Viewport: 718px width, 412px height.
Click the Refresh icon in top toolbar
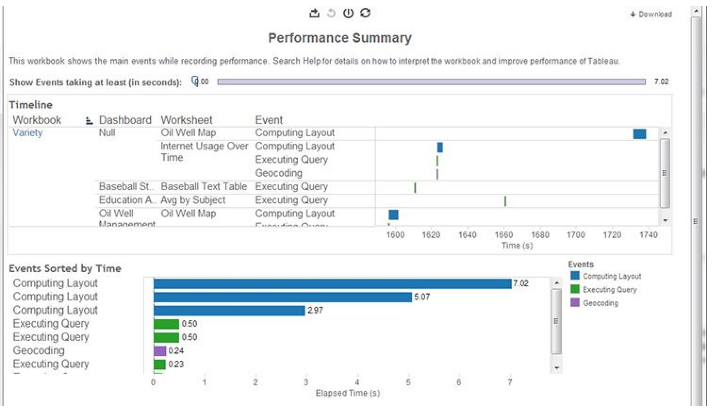click(x=365, y=13)
